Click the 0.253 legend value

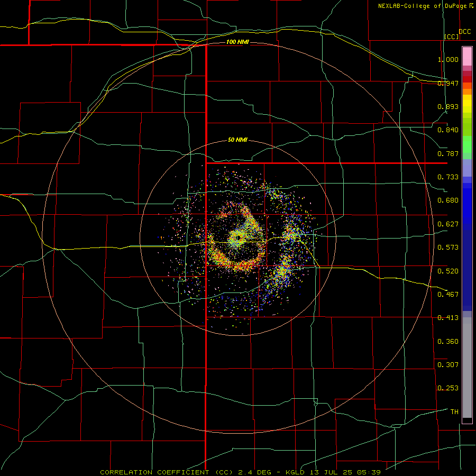(x=448, y=388)
